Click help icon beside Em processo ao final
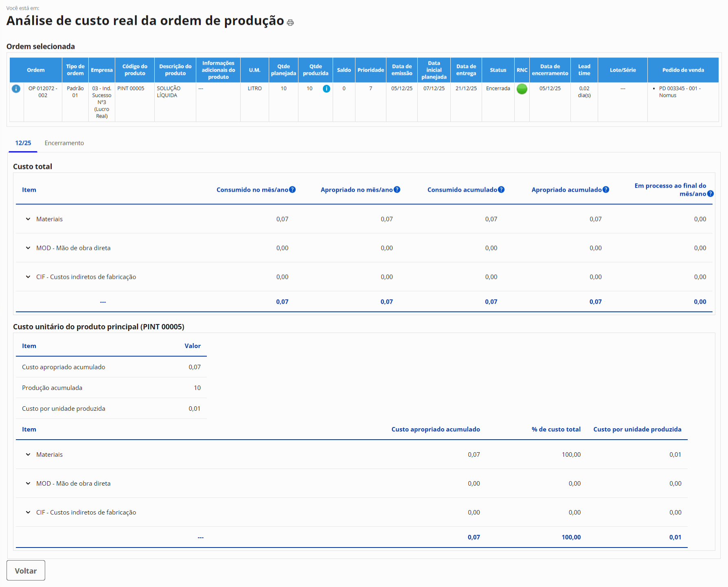 click(x=710, y=194)
